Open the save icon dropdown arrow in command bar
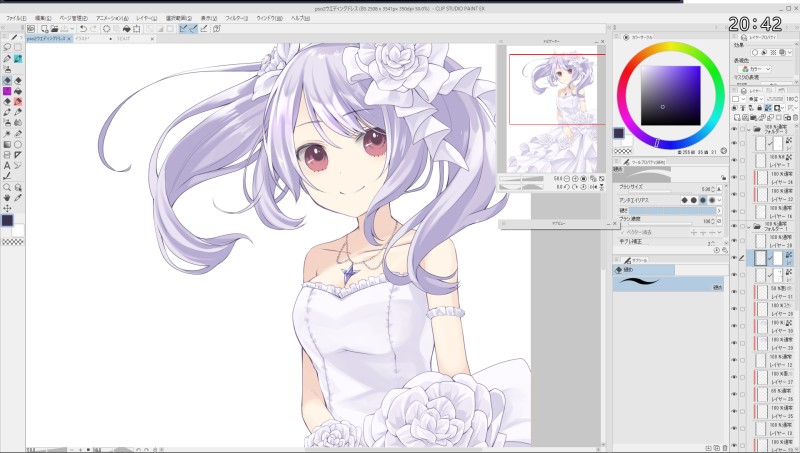Screen dimensions: 800x453 [x=72, y=29]
